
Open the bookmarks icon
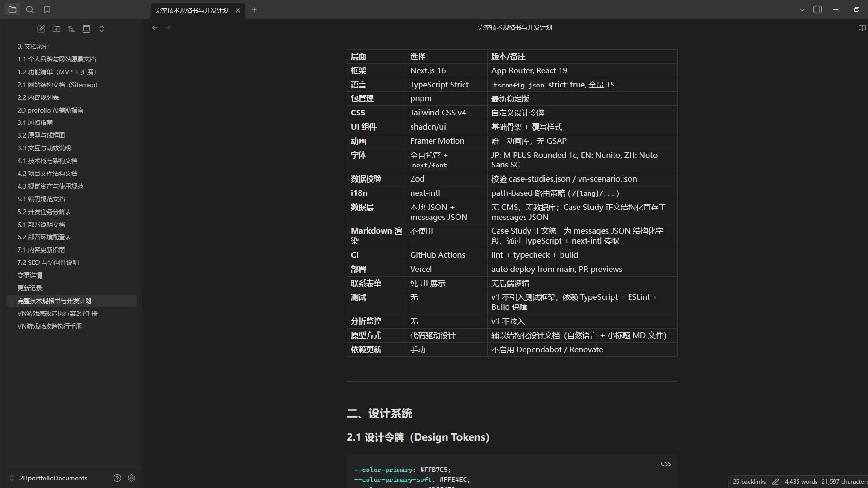[47, 9]
